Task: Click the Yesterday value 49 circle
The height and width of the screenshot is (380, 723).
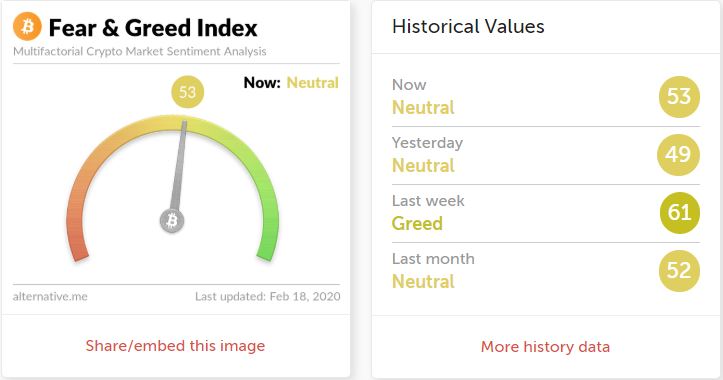Action: 678,154
